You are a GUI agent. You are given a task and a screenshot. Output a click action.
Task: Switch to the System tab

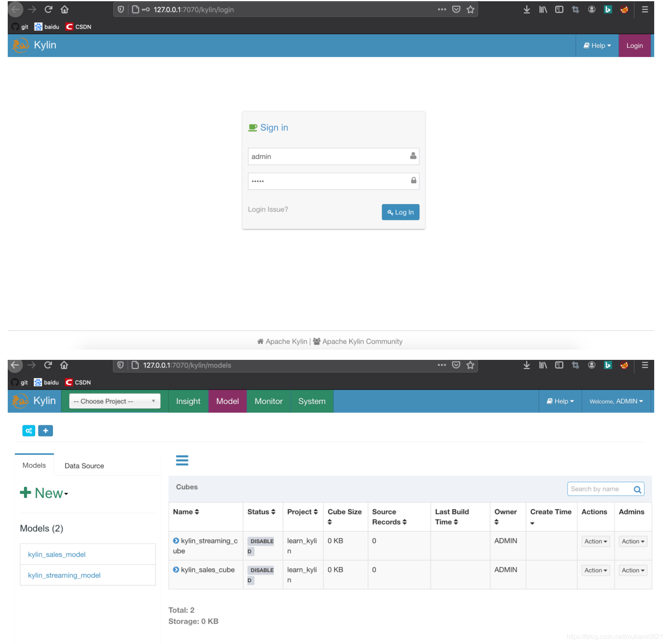[312, 401]
